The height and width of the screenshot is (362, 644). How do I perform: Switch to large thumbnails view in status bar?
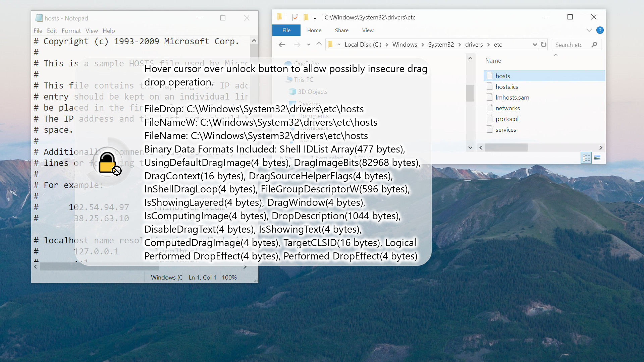pos(598,158)
